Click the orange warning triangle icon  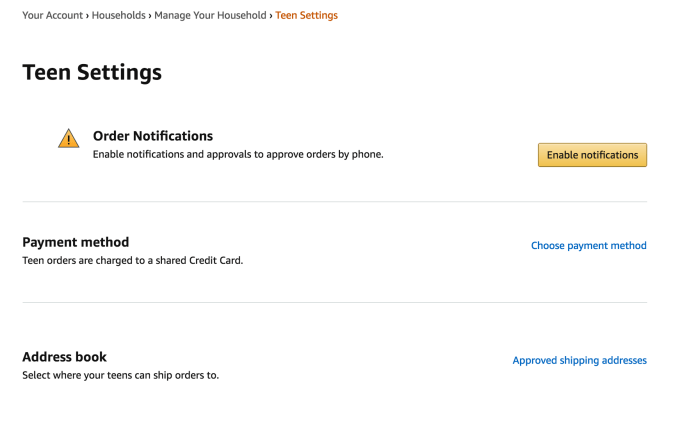pos(68,139)
